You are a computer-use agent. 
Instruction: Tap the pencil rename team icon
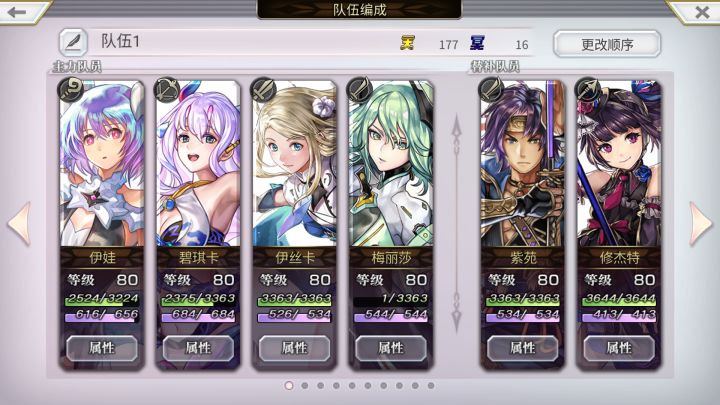[73, 42]
